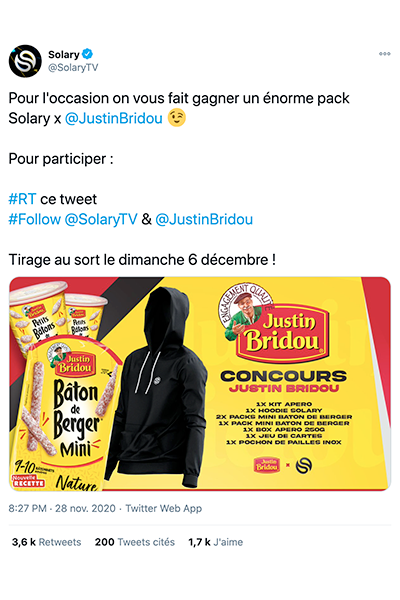
Task: Open the tweet's three-dot more menu
Action: [384, 54]
